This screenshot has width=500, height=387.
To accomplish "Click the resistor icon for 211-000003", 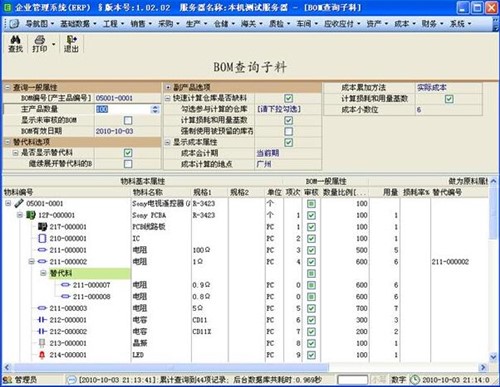I will coord(42,308).
